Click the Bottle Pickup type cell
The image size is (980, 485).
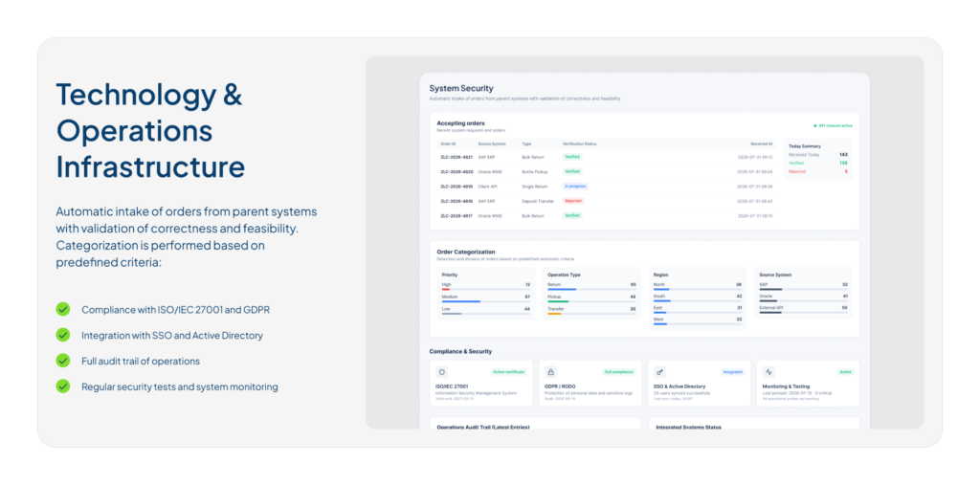tap(535, 171)
